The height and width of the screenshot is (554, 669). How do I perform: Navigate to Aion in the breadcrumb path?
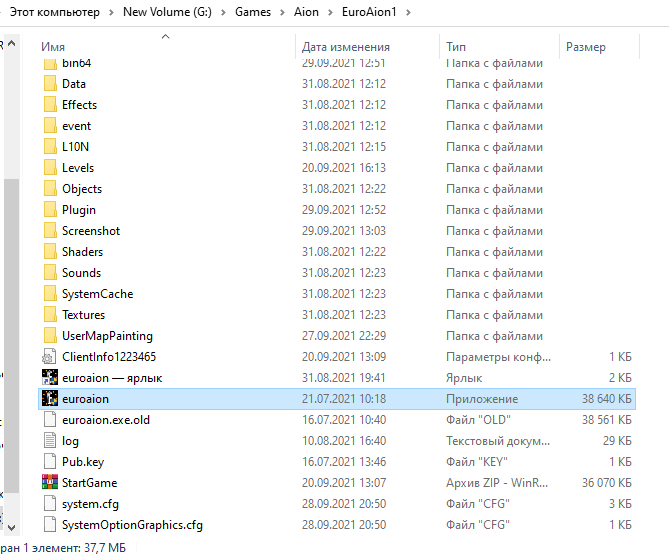pyautogui.click(x=304, y=12)
